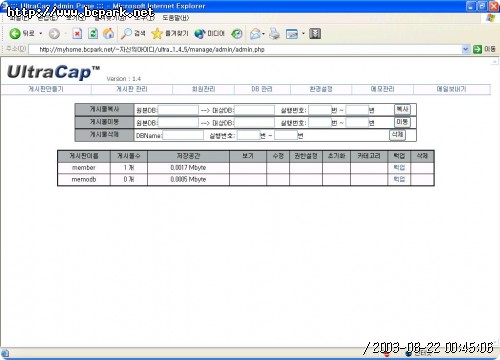Open the 메모관리 navigation tab

(x=382, y=89)
